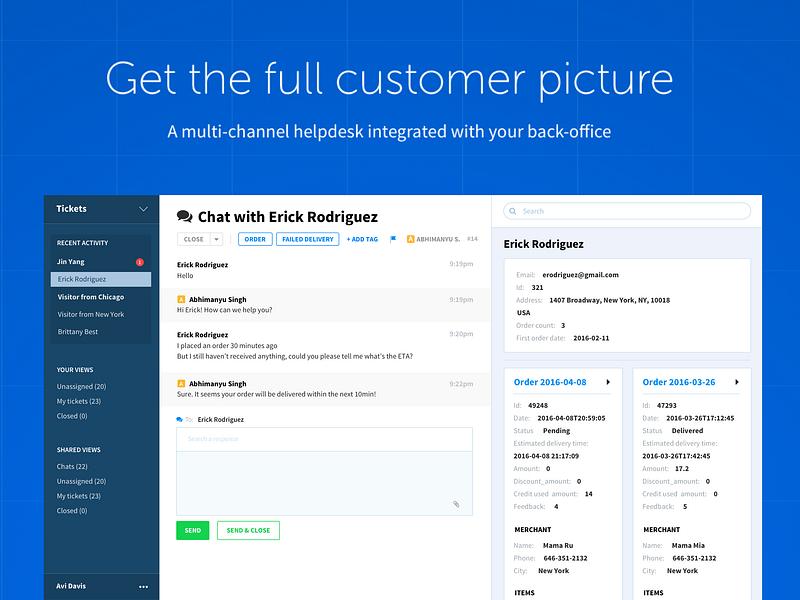Click the attachment paperclip icon

pos(456,505)
